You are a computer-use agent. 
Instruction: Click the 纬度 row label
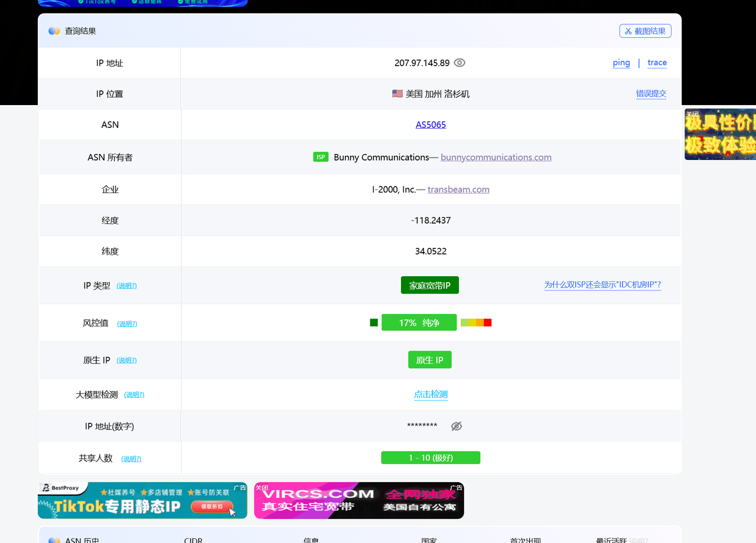tap(110, 251)
